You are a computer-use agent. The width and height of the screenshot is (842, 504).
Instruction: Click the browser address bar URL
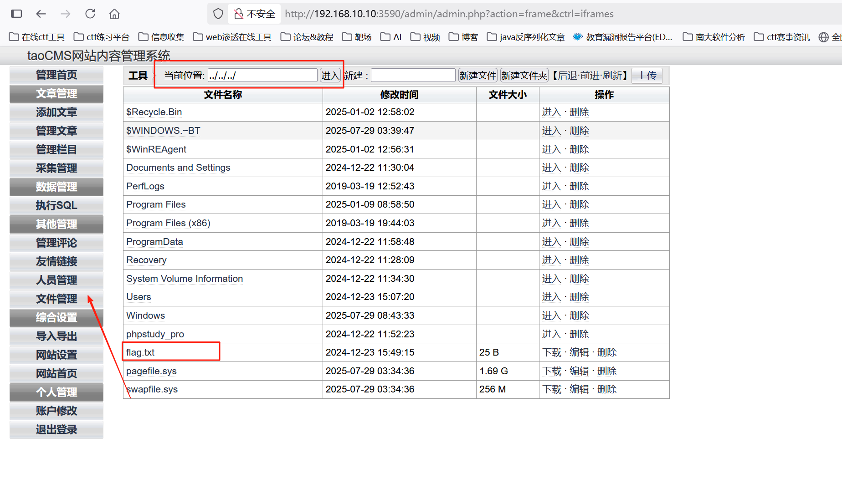click(x=449, y=14)
